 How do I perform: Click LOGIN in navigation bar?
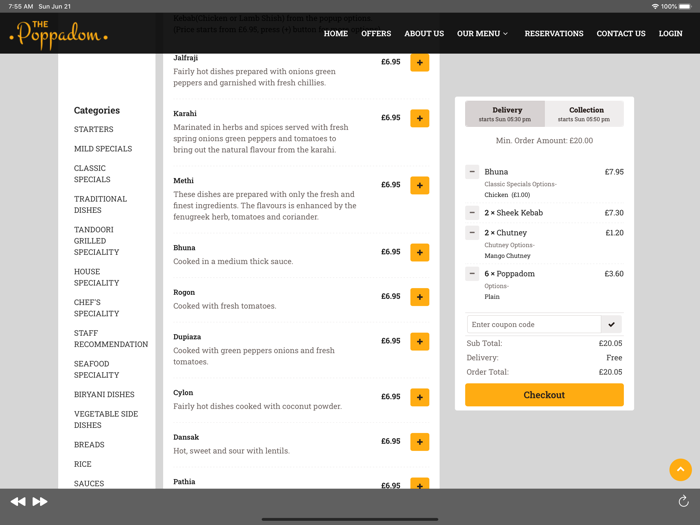671,33
